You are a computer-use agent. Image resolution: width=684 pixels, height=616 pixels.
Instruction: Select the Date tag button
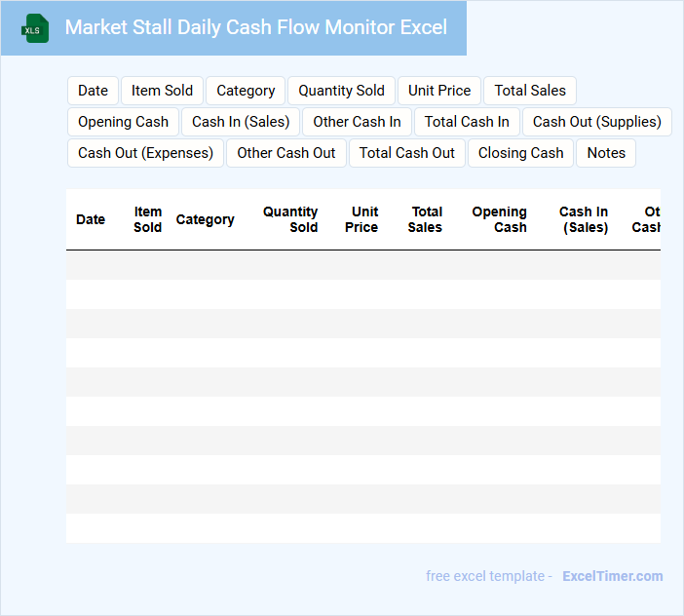pyautogui.click(x=93, y=91)
